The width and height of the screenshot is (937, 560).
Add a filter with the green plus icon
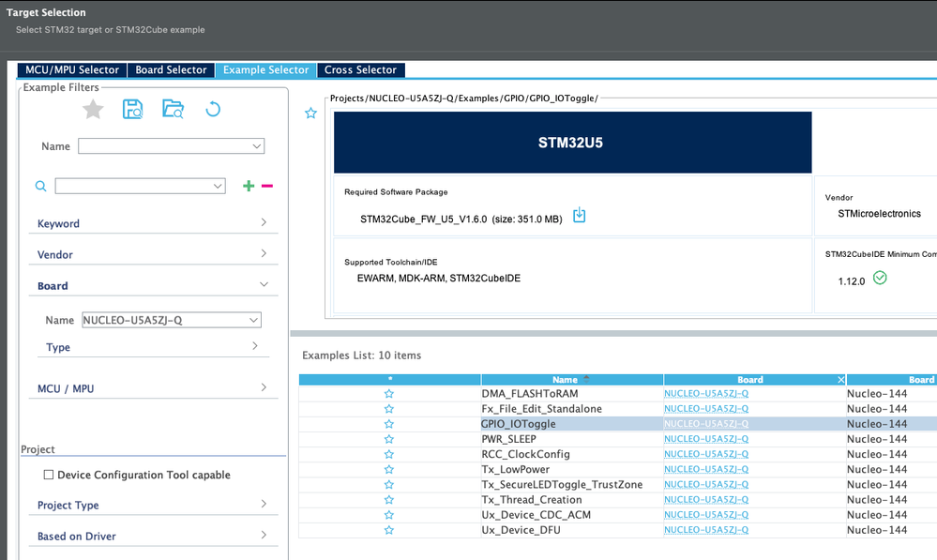(249, 186)
